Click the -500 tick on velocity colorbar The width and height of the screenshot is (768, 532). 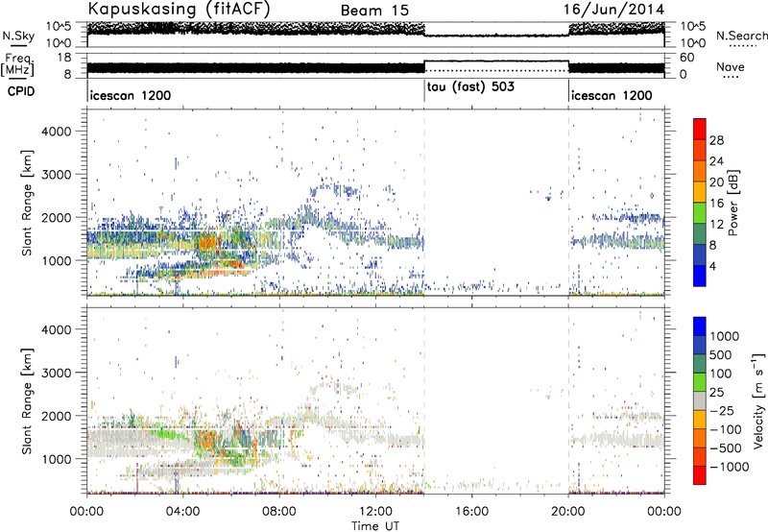click(726, 447)
